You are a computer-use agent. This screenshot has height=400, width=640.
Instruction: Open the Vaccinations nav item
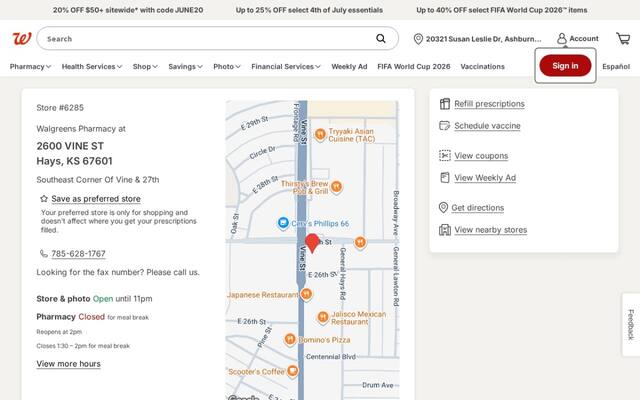[x=482, y=66]
